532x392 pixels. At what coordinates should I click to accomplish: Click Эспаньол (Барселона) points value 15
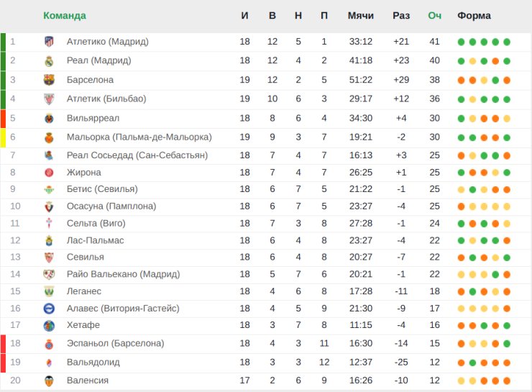pos(434,343)
